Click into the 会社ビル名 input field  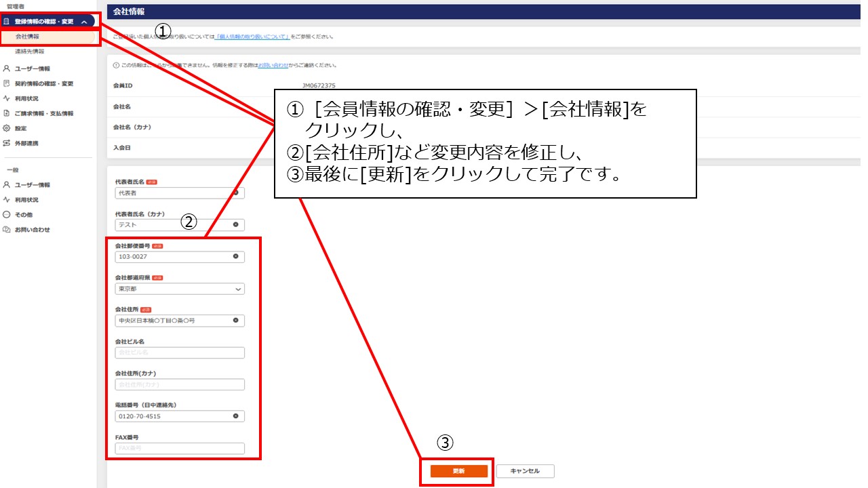(x=180, y=352)
